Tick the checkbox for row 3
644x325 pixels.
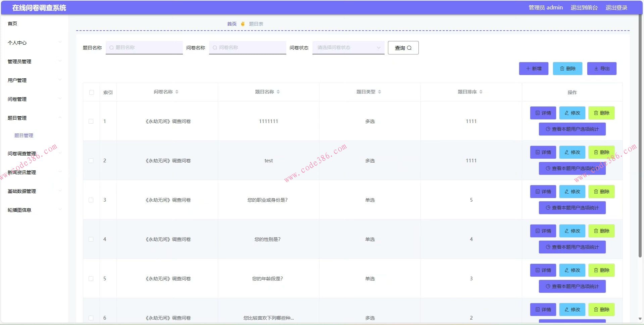click(x=91, y=200)
